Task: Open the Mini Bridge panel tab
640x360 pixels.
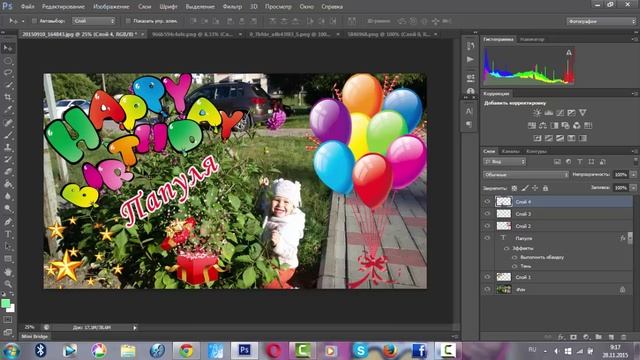Action: [x=35, y=337]
